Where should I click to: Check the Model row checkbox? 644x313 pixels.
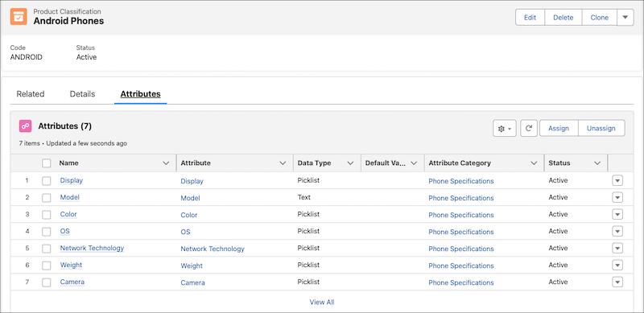point(47,198)
